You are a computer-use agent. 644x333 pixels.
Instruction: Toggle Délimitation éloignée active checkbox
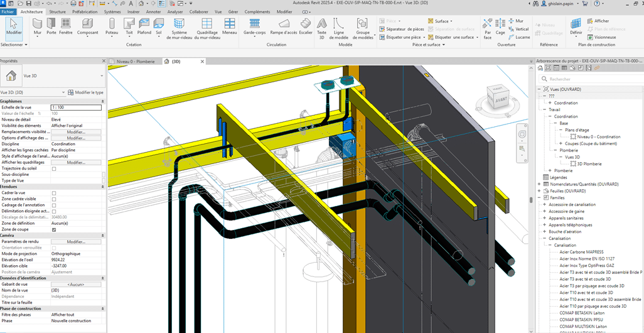pos(54,211)
